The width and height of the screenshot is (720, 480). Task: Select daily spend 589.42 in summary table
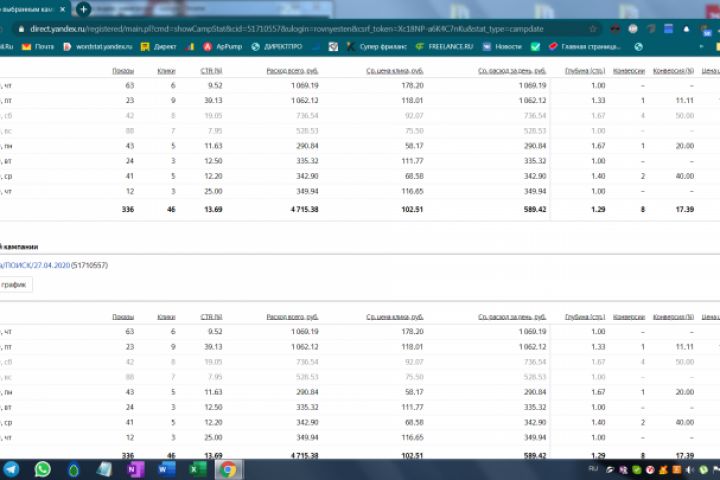[x=535, y=209]
